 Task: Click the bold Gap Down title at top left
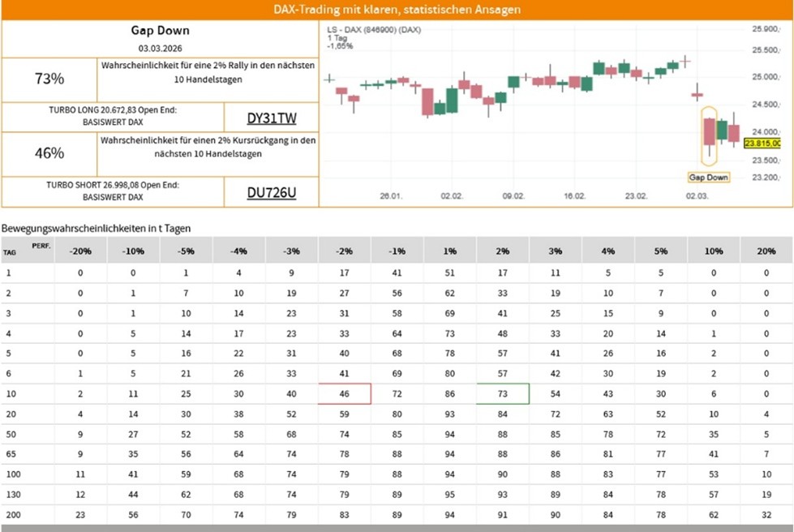(160, 31)
